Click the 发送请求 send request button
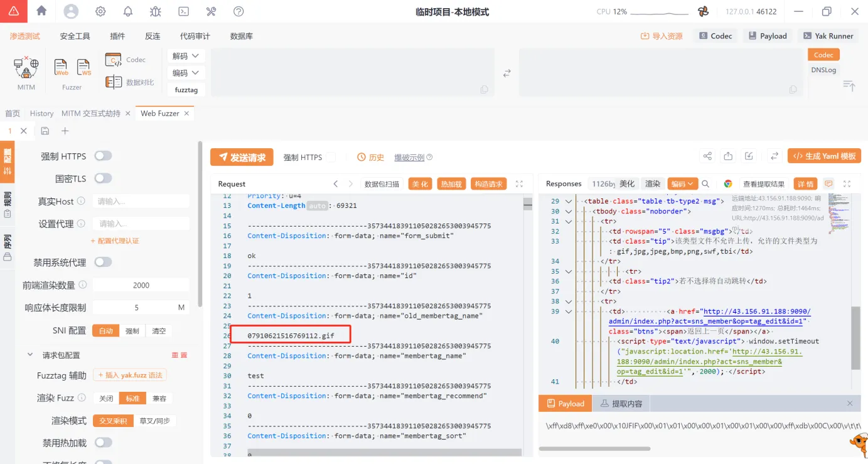This screenshot has height=464, width=868. tap(242, 158)
